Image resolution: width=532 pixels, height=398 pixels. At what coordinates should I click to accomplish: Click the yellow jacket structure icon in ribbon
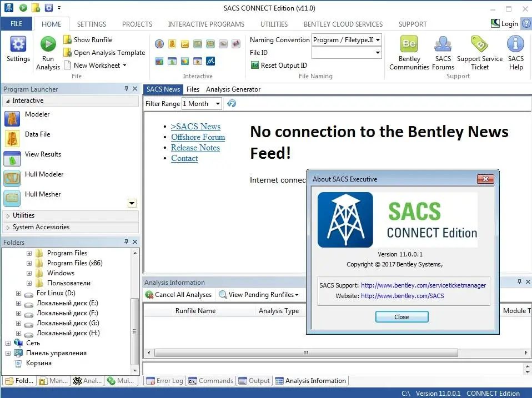pos(172,44)
